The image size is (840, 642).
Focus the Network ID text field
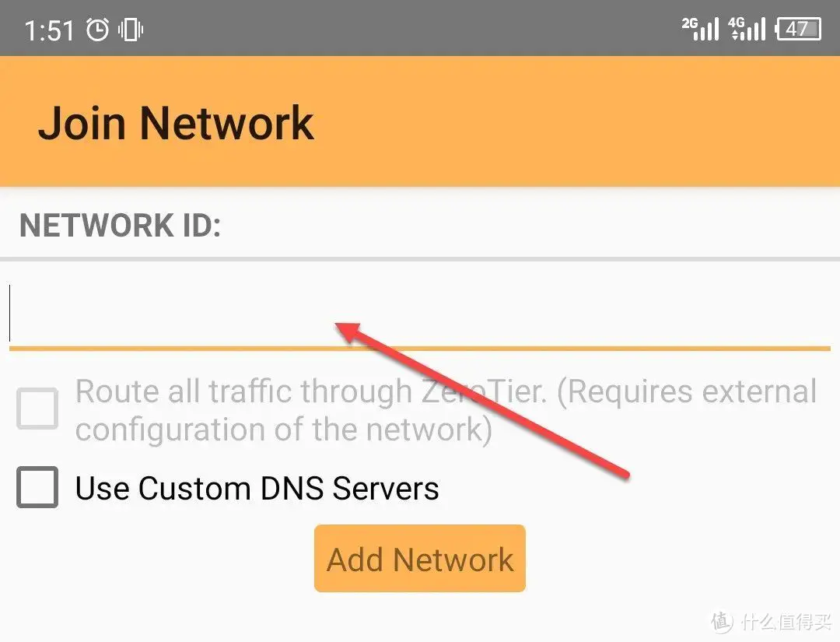[x=420, y=314]
